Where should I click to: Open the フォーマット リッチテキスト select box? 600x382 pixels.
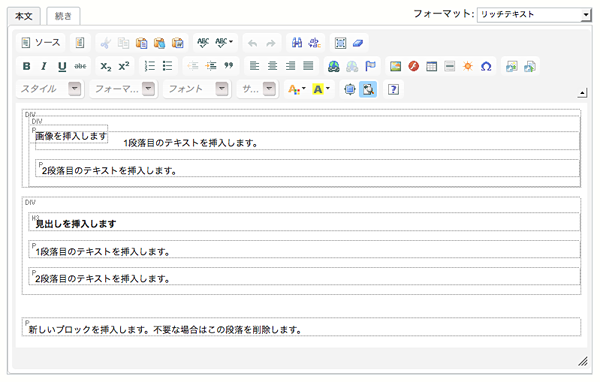click(x=534, y=15)
